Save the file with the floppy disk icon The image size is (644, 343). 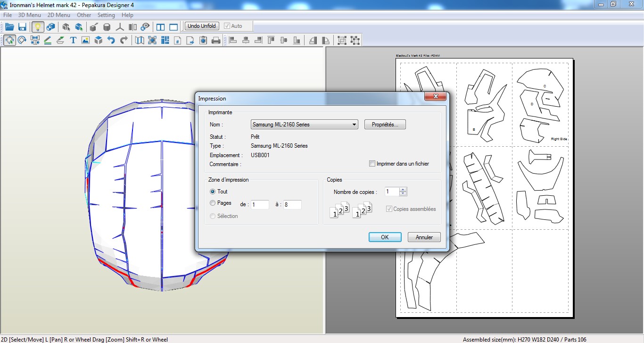point(22,27)
